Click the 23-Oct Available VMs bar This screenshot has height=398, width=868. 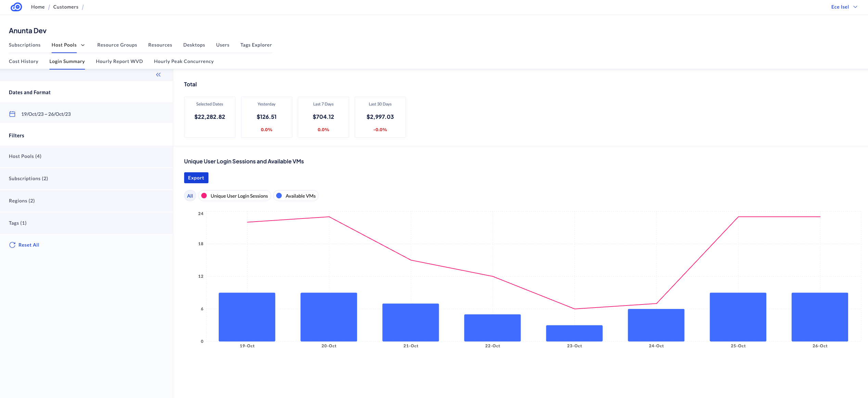click(574, 333)
